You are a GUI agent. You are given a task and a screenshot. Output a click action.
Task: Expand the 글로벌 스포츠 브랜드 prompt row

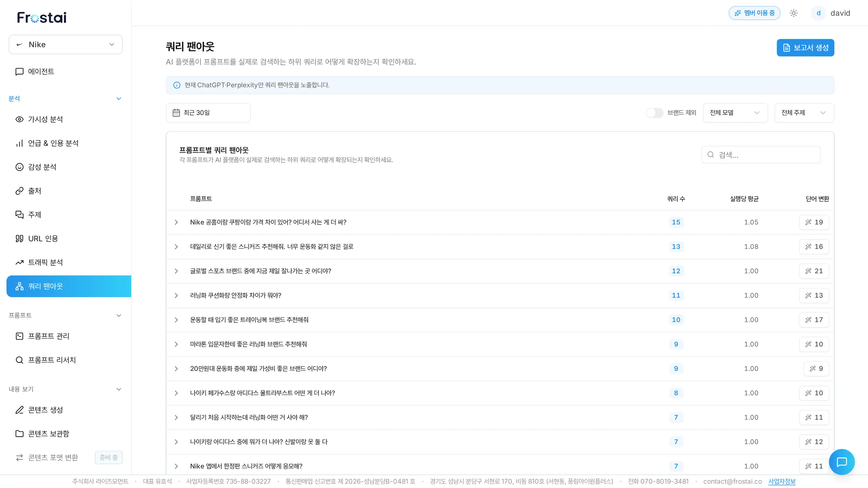point(176,271)
